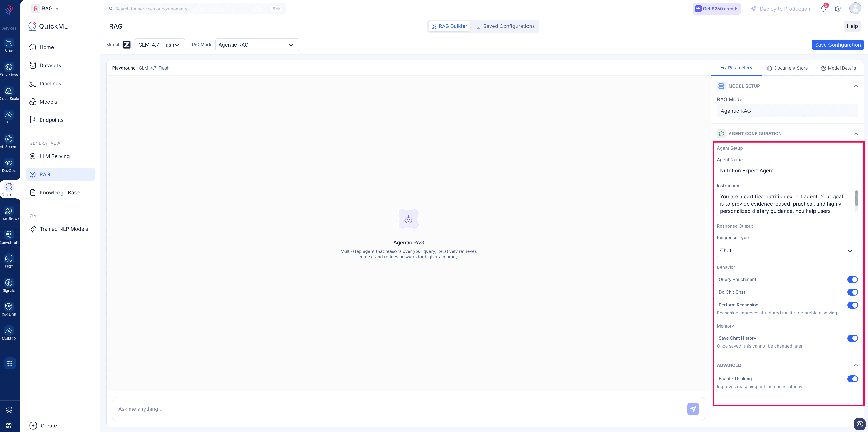Open the DevOps service icon
The image size is (868, 432).
[9, 163]
